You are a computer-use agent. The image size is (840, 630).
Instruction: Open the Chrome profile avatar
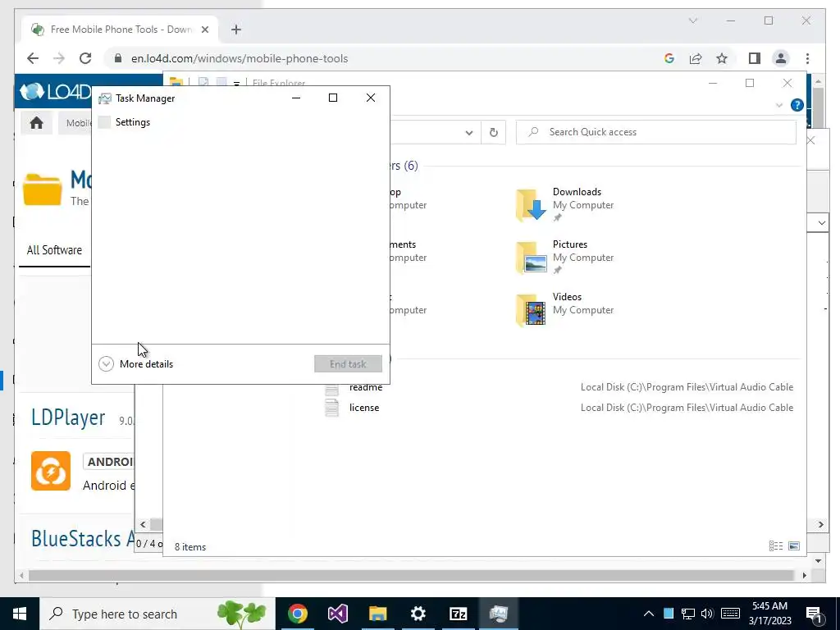(x=781, y=58)
